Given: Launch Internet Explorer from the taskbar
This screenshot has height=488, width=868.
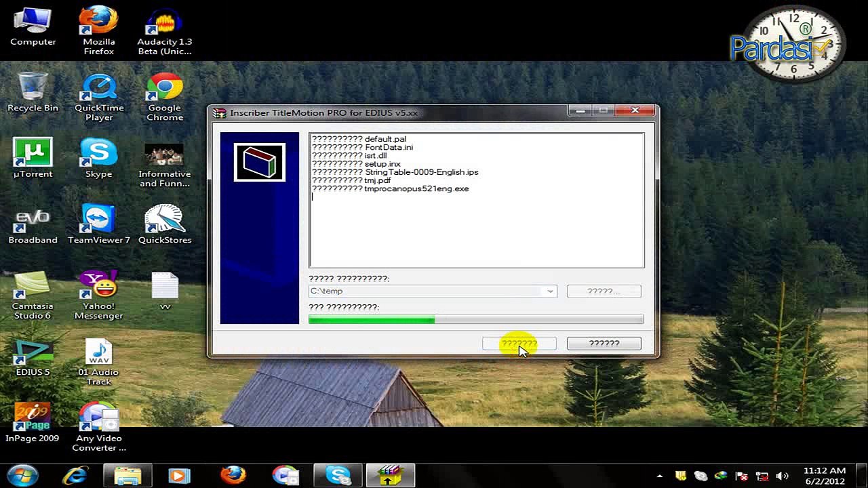Looking at the screenshot, I should pos(75,475).
